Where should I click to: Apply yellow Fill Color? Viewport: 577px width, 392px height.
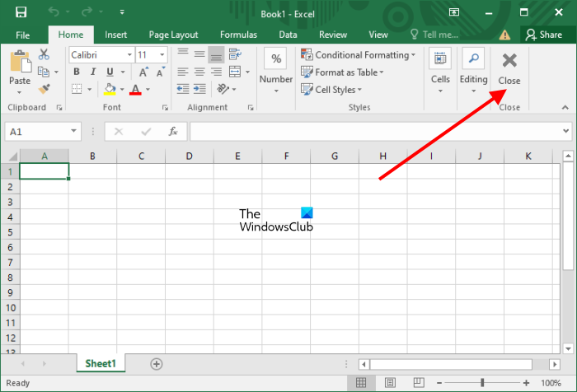[110, 89]
